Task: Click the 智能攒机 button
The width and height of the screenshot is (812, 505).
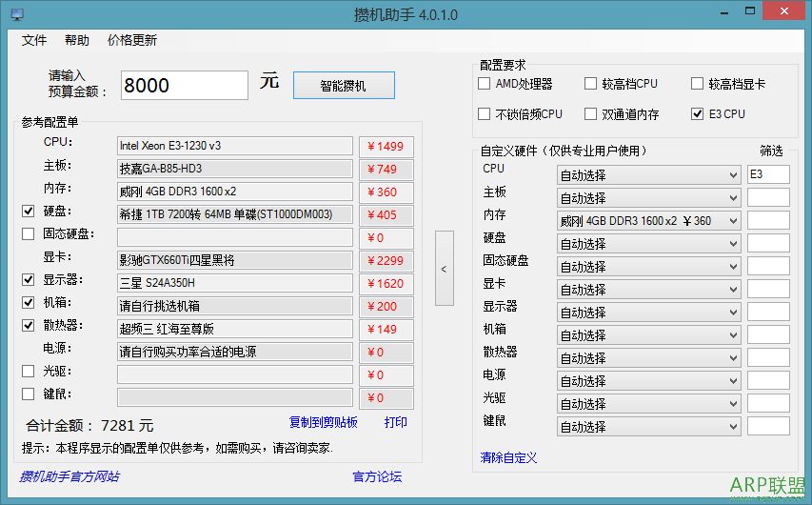Action: tap(343, 85)
